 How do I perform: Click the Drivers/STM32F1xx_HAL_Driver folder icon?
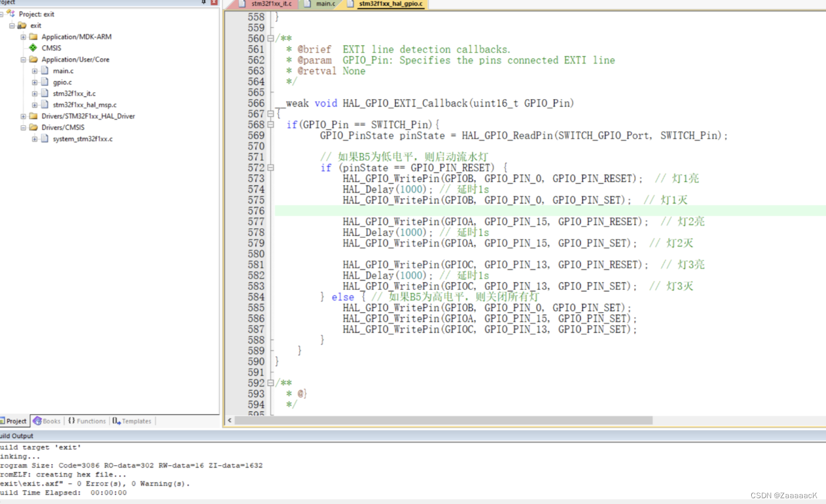[x=34, y=116]
